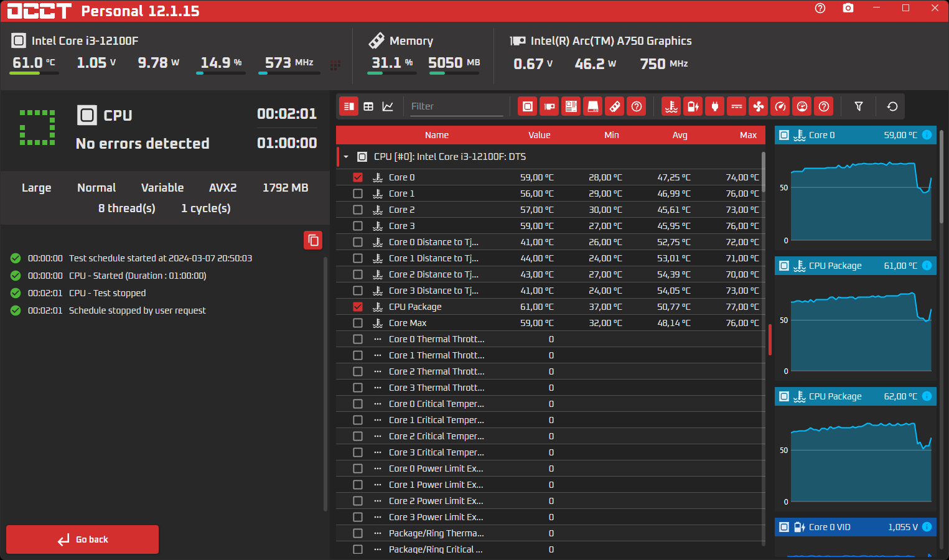949x560 pixels.
Task: Check the Core Max sensor checkbox
Action: coord(358,323)
